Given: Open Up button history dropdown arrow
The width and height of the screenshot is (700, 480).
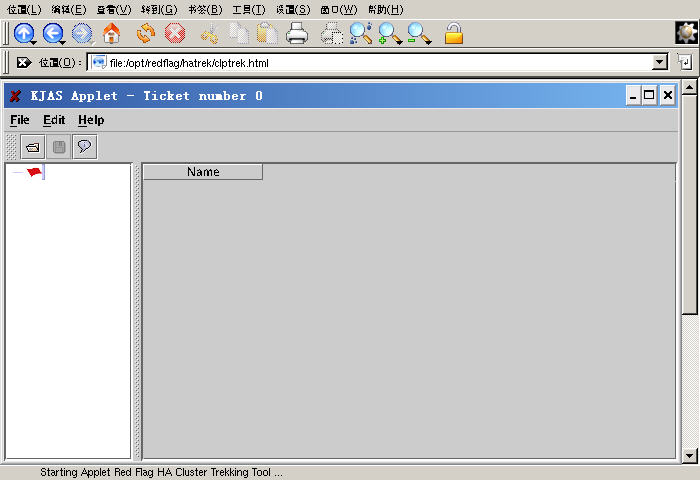Looking at the screenshot, I should 33,42.
